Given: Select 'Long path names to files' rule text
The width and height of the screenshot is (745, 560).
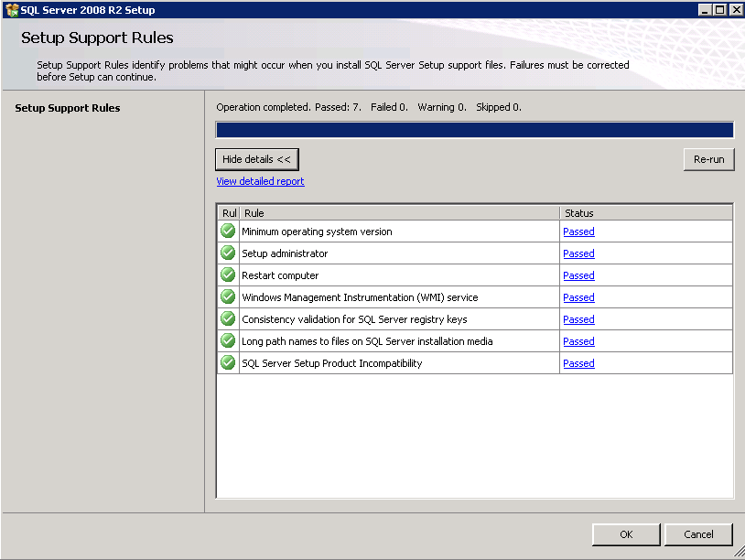Looking at the screenshot, I should (367, 341).
